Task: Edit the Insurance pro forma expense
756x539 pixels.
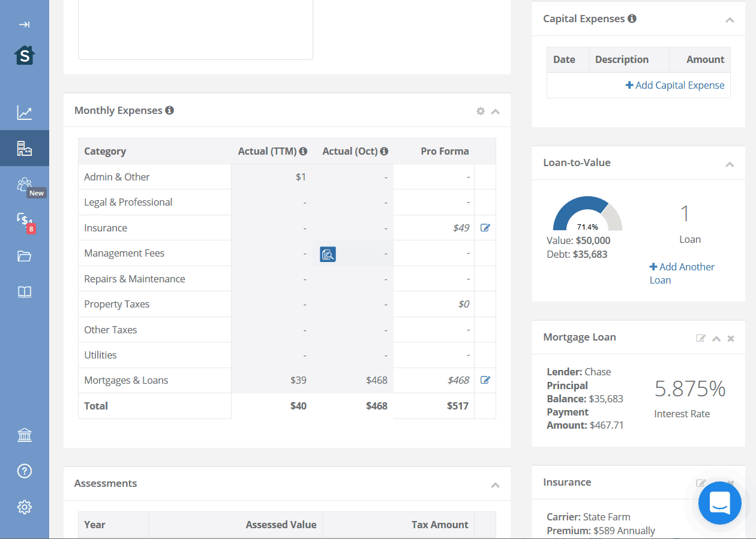Action: coord(485,228)
